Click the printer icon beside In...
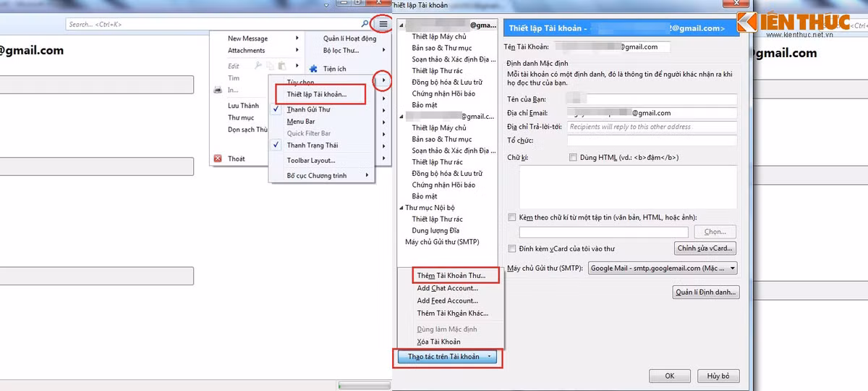 click(x=218, y=90)
